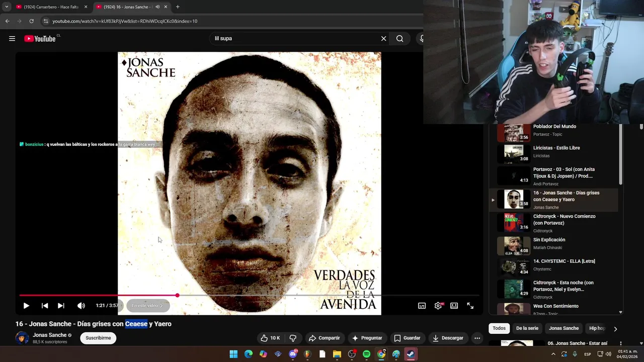Save video using Guardar
Image resolution: width=644 pixels, height=362 pixels.
[407, 338]
